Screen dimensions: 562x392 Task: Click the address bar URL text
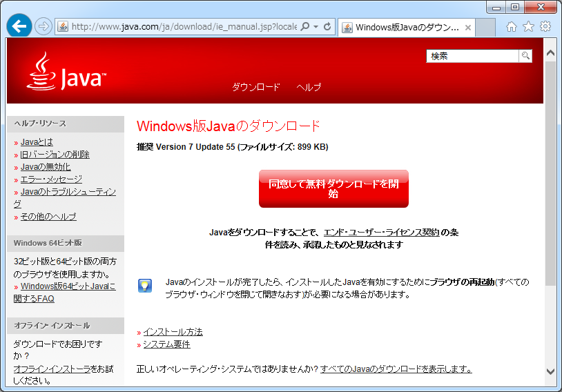point(184,27)
